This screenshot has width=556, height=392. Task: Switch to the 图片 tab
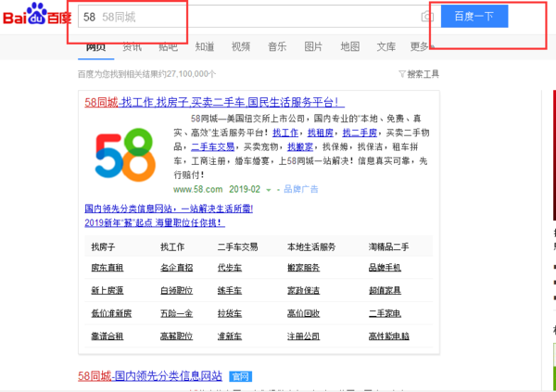pos(313,46)
